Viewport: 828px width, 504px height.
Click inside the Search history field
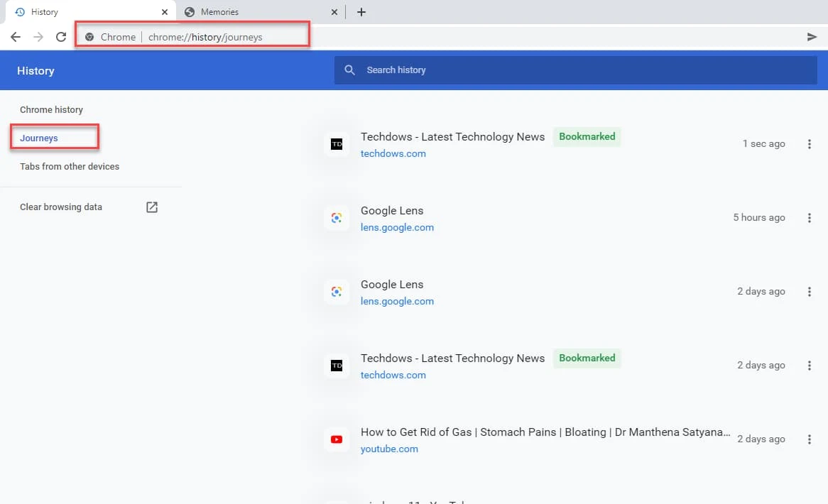pyautogui.click(x=497, y=70)
